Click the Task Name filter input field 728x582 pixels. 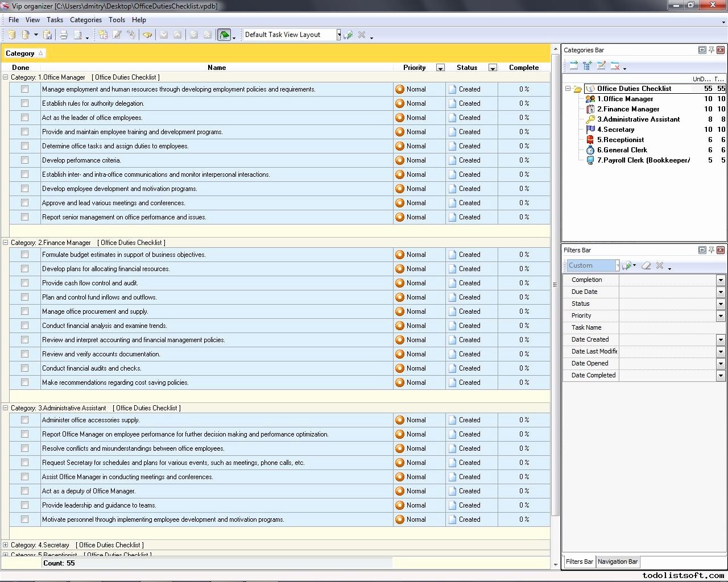(x=672, y=327)
